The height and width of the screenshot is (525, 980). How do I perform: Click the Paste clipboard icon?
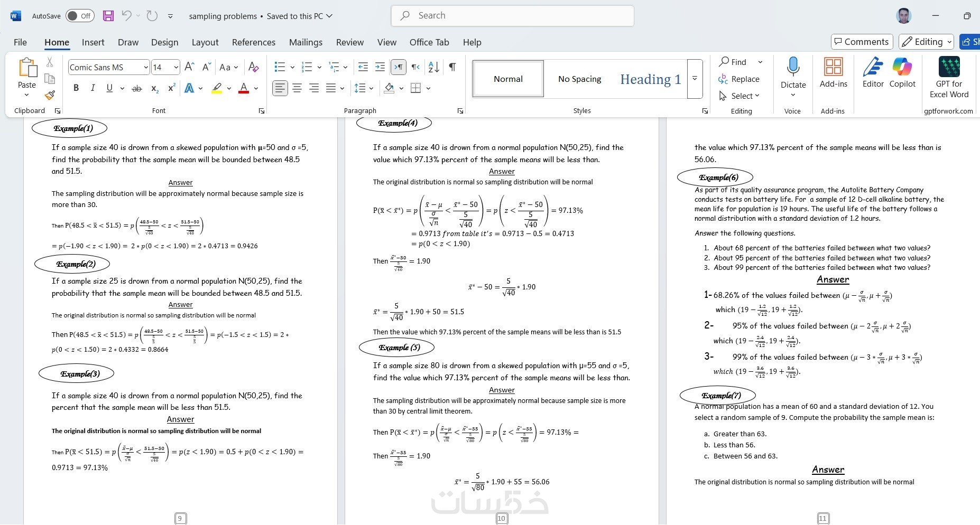click(27, 68)
